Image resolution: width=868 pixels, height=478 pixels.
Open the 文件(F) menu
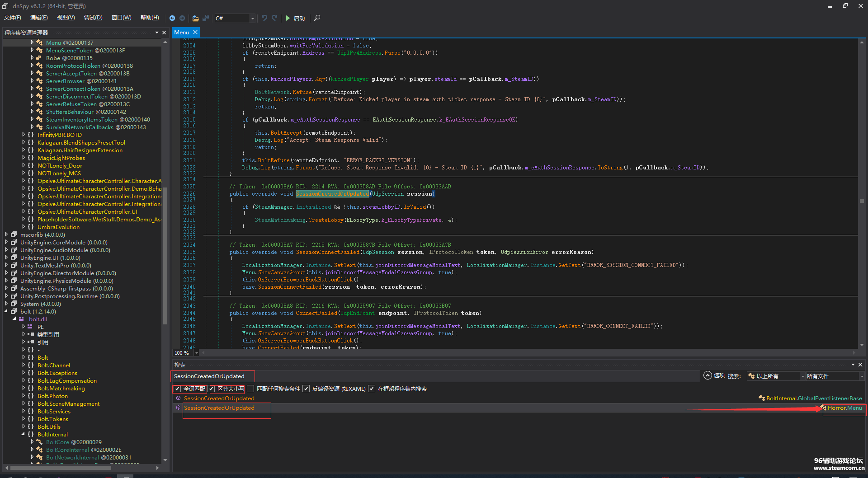12,18
